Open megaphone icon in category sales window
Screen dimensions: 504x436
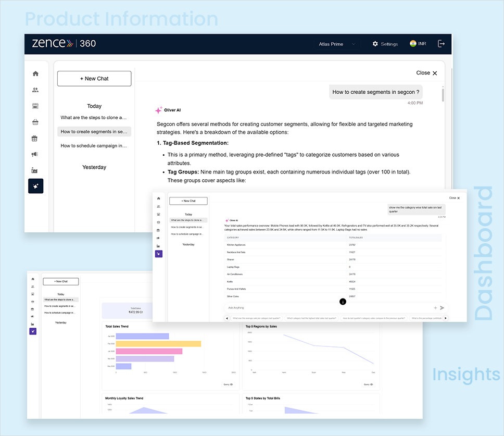click(158, 238)
